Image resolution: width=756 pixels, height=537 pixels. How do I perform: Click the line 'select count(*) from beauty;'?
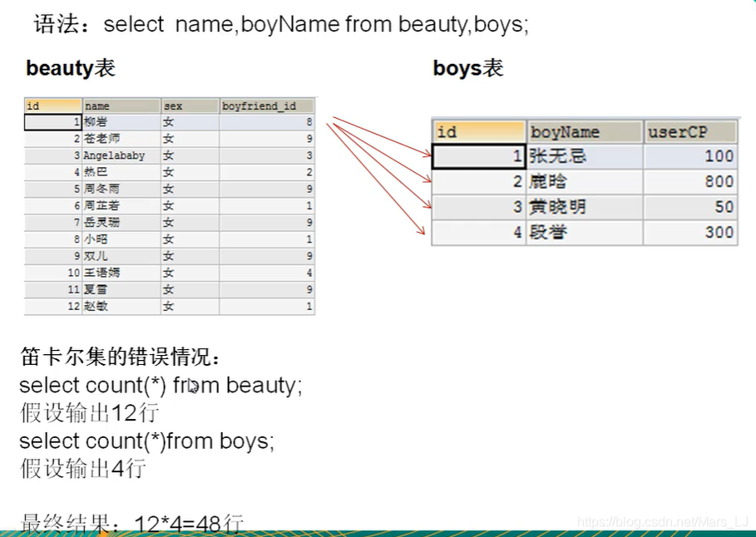(x=161, y=385)
